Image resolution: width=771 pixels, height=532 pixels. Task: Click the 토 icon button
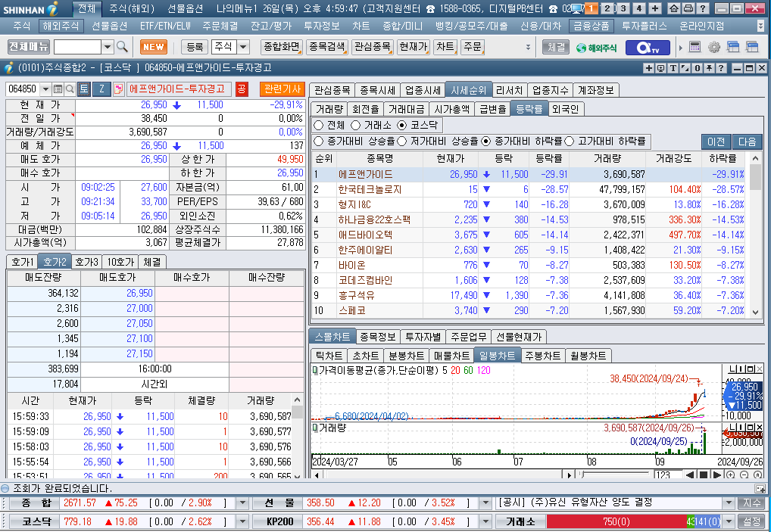pyautogui.click(x=84, y=89)
